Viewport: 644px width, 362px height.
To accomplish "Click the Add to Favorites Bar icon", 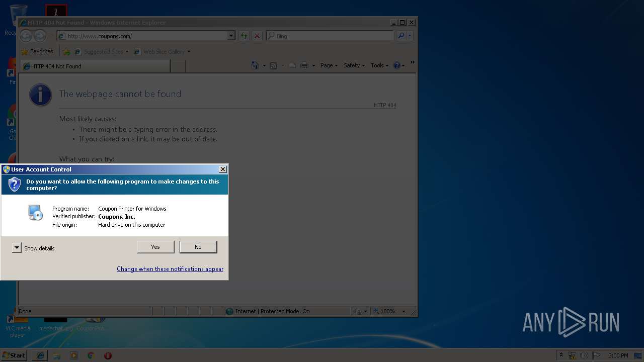I will pos(66,51).
